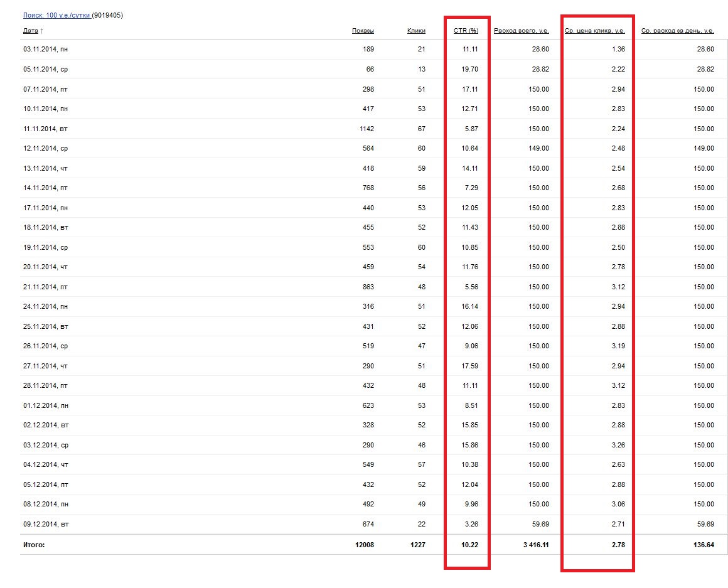Click impressions value 674 for 09.12.2014
This screenshot has width=728, height=588.
click(368, 524)
